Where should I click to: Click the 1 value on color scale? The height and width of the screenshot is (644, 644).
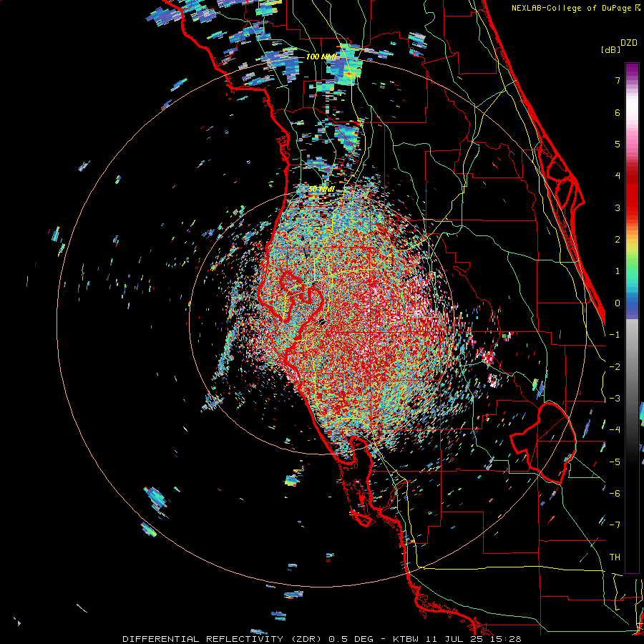pyautogui.click(x=618, y=271)
